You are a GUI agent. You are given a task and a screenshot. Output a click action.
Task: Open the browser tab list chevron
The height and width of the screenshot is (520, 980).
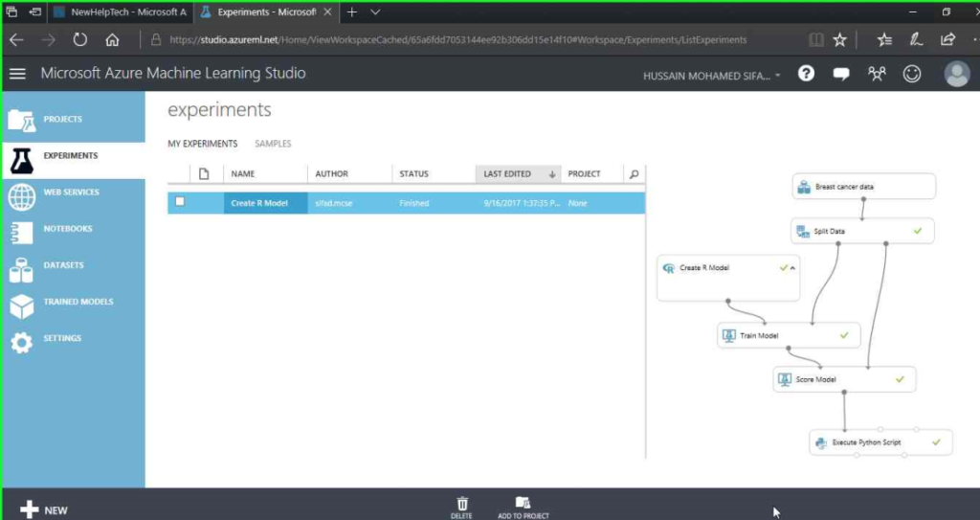click(375, 11)
